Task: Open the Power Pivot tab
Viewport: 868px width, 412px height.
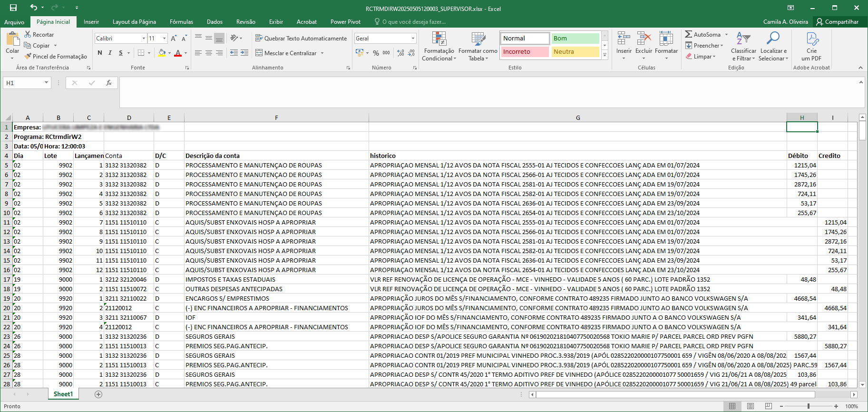Action: coord(345,22)
